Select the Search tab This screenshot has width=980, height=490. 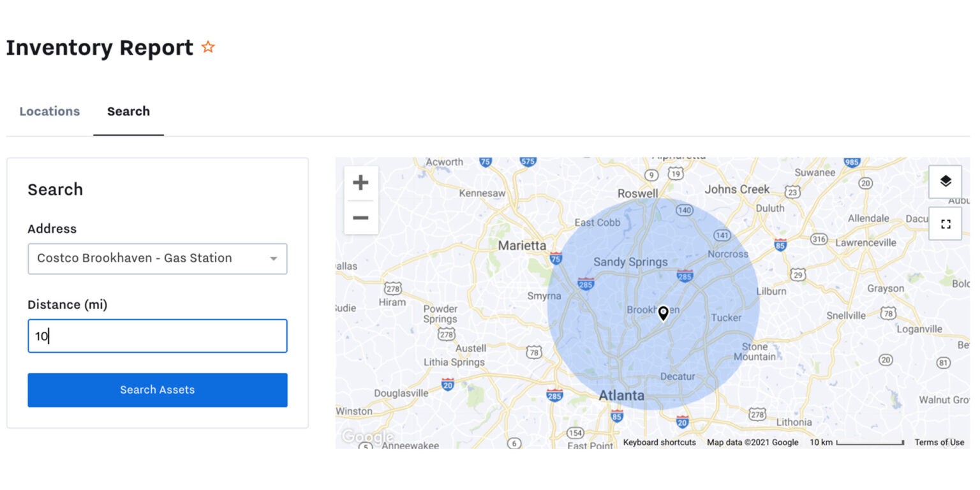pos(128,112)
